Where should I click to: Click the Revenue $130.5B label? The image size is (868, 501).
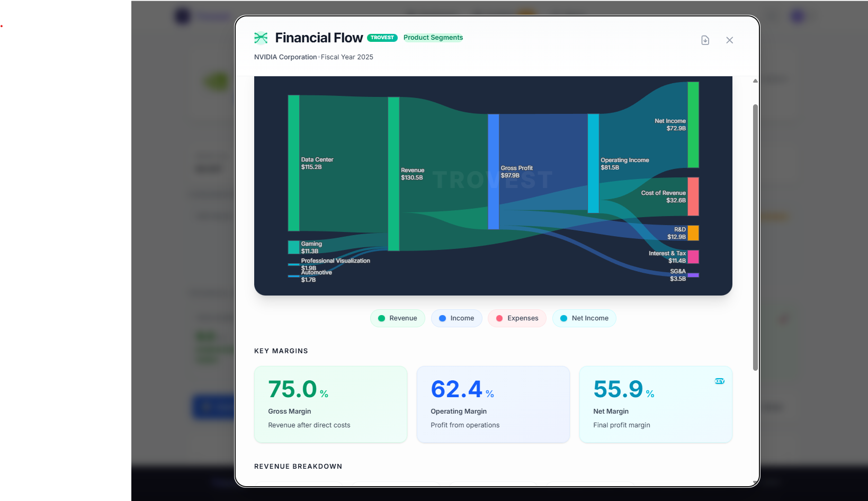(413, 174)
